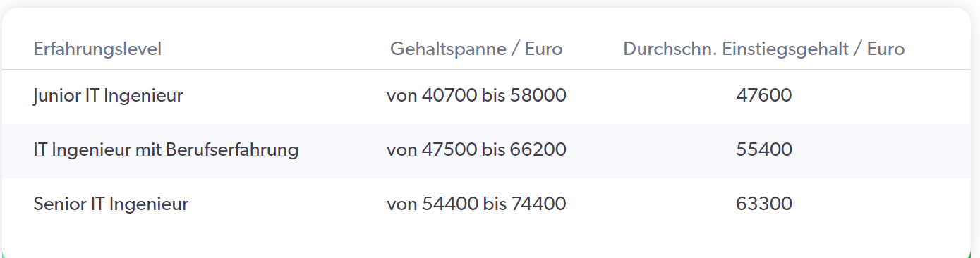Click the word bis in the Berufserfahrung row
This screenshot has height=258, width=980.
pos(494,149)
